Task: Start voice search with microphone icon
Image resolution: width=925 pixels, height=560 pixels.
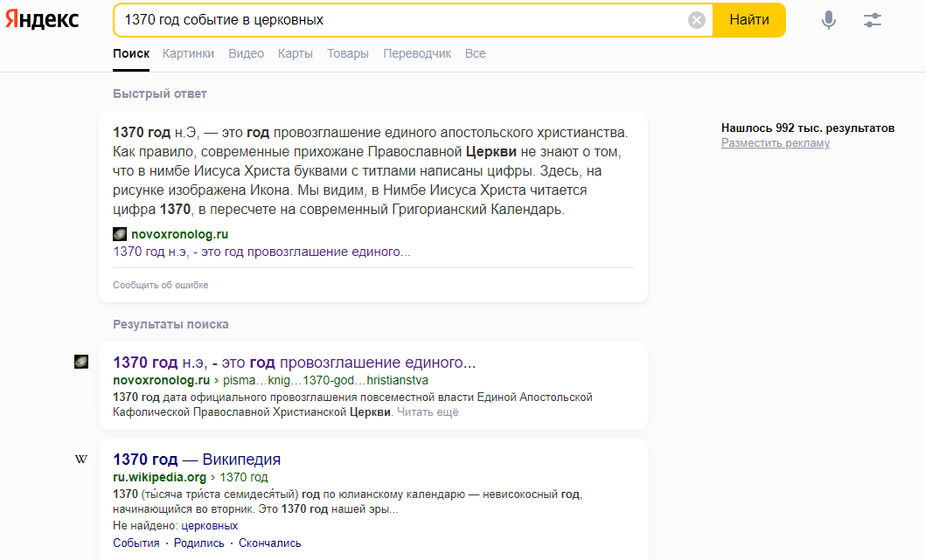Action: [x=828, y=20]
